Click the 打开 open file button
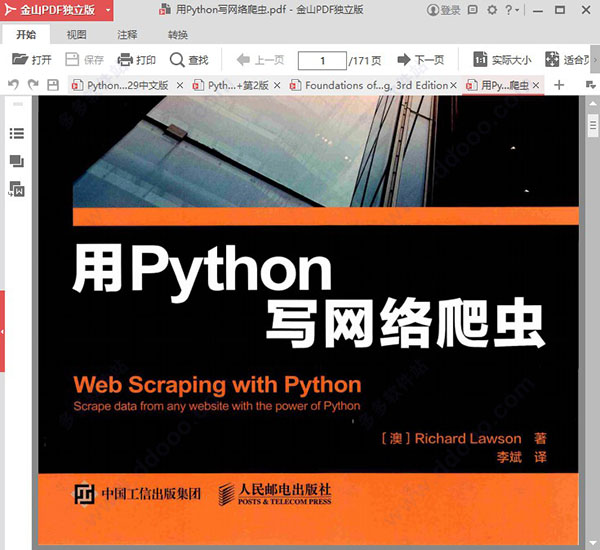The image size is (600, 550). (x=31, y=60)
